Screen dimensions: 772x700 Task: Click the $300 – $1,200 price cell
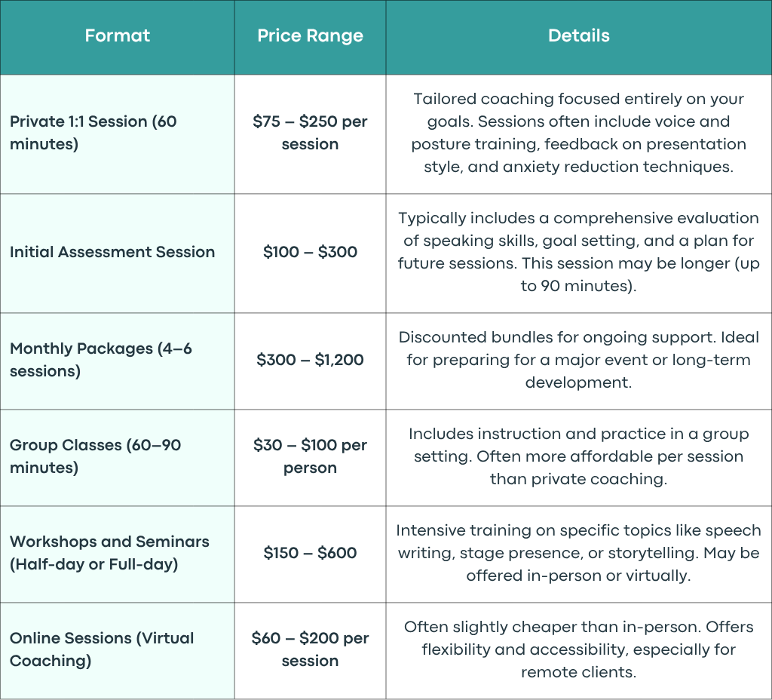tap(310, 360)
